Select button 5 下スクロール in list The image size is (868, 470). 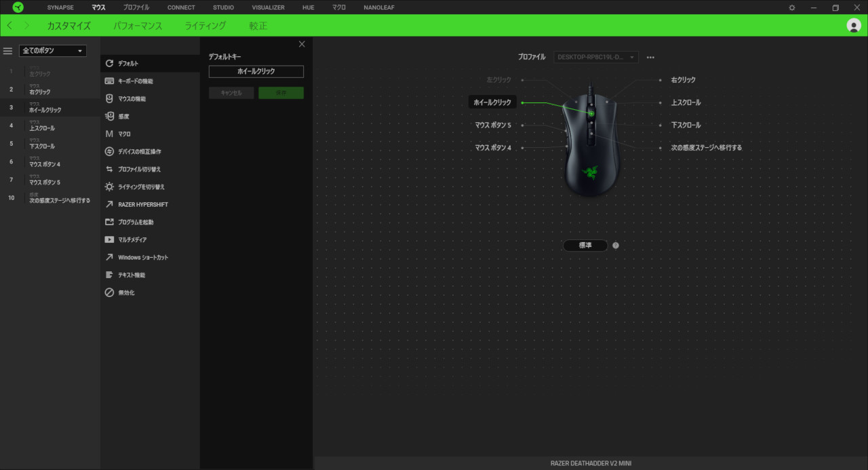tap(50, 144)
